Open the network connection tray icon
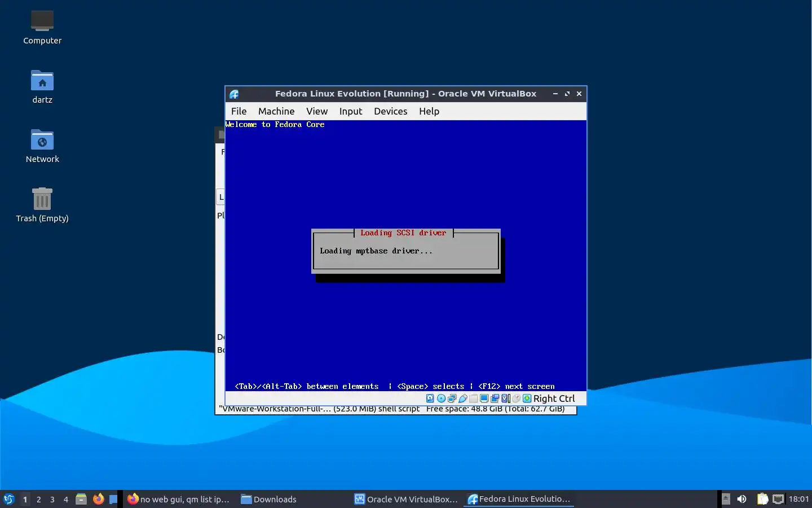Image resolution: width=812 pixels, height=508 pixels. point(778,499)
